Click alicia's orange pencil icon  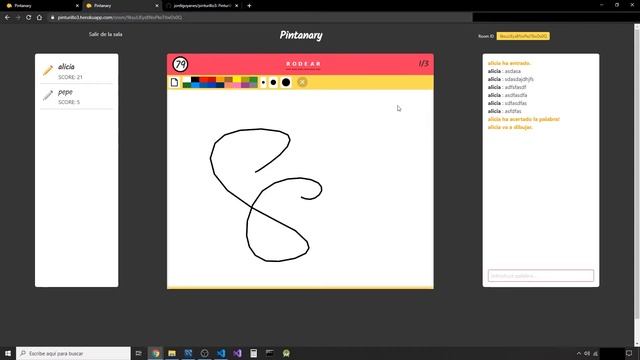click(48, 71)
